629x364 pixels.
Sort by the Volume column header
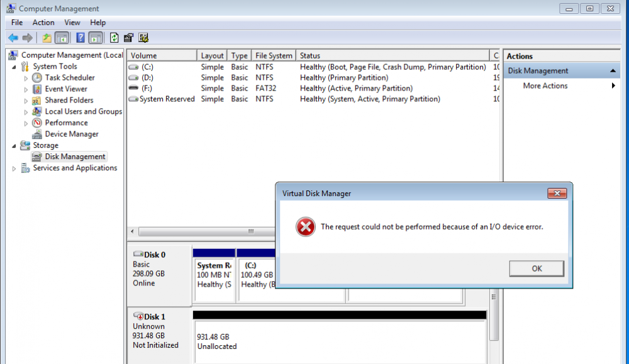(x=162, y=55)
